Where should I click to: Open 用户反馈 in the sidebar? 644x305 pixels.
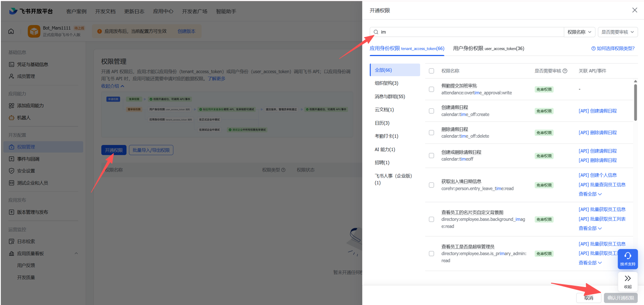pos(26,265)
